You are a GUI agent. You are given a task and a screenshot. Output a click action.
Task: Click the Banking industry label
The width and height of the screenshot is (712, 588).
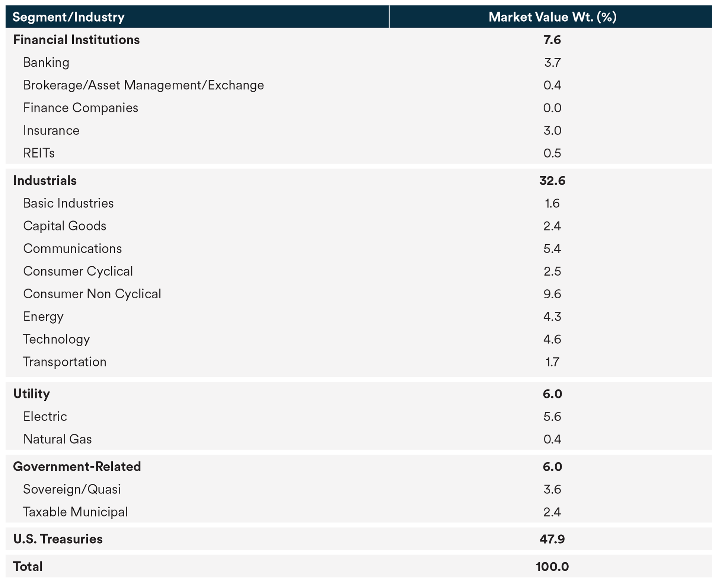coord(46,63)
